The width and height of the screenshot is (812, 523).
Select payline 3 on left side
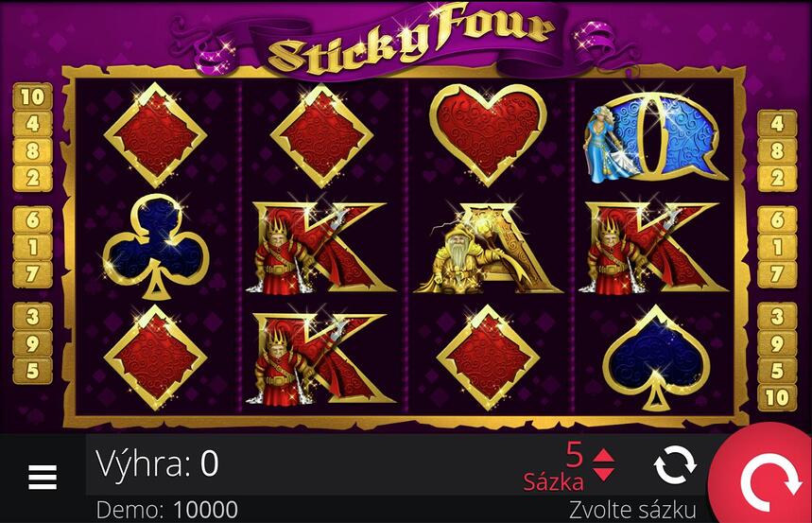pos(33,316)
